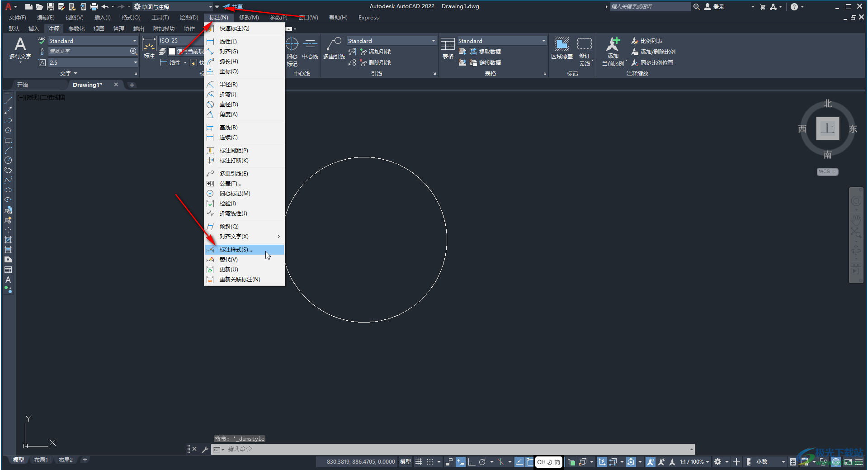Click the top face of the view cube
The image size is (868, 470).
click(827, 128)
